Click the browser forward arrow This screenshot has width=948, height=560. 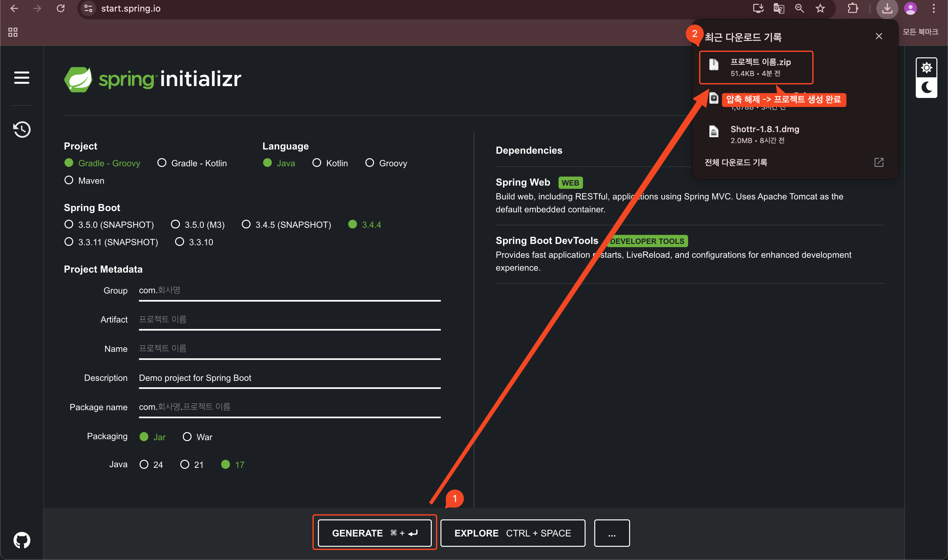click(x=37, y=8)
